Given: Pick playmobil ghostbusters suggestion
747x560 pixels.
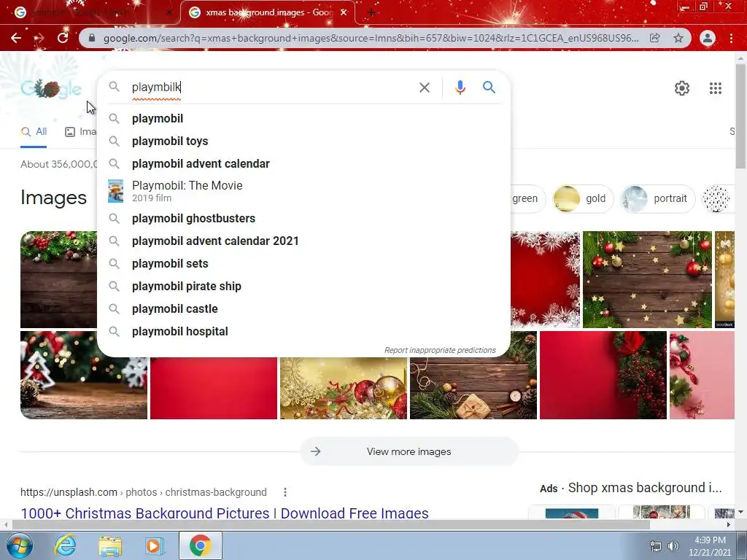Looking at the screenshot, I should tap(304, 218).
